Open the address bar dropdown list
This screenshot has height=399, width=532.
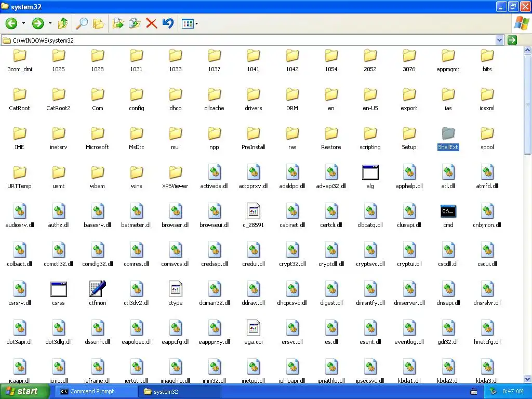click(x=499, y=40)
